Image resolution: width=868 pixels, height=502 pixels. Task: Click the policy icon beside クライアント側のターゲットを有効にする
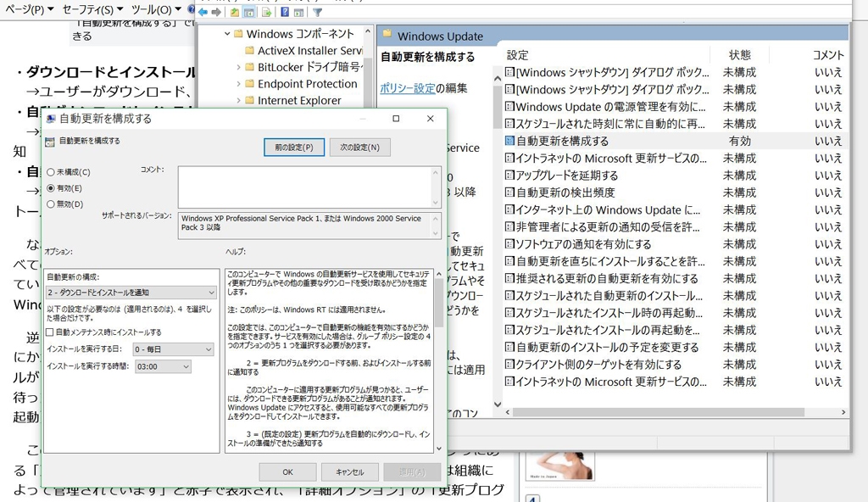pyautogui.click(x=509, y=364)
